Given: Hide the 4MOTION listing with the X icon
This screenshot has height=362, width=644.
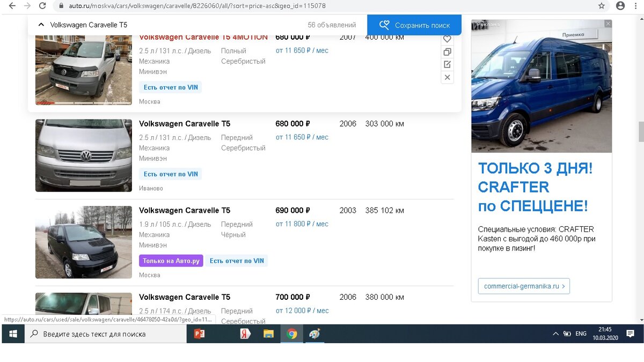Looking at the screenshot, I should tap(447, 77).
